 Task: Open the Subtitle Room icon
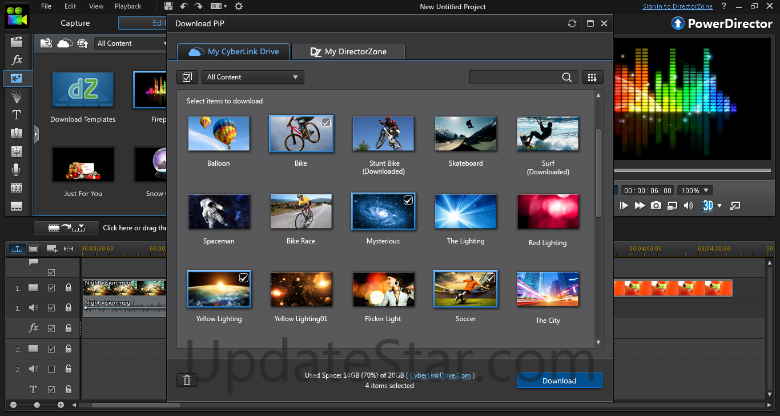[x=16, y=206]
